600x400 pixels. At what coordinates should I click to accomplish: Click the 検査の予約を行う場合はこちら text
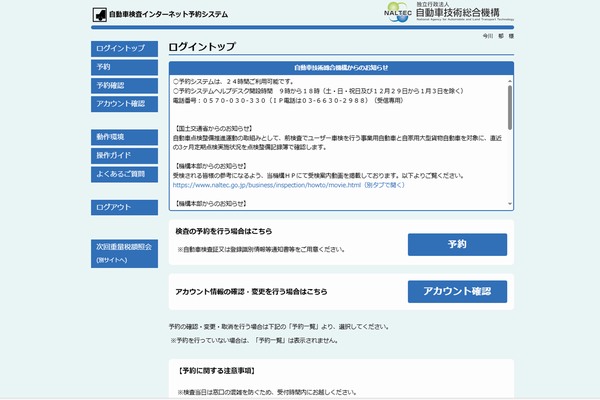point(224,231)
